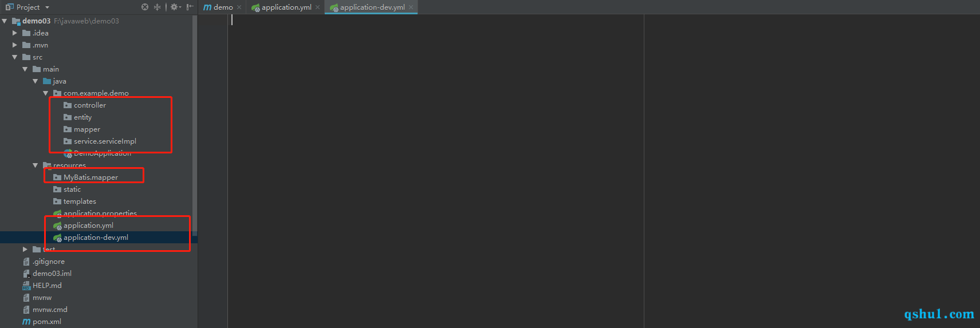This screenshot has width=980, height=328.
Task: Click the folder icon beside templates
Action: 57,201
